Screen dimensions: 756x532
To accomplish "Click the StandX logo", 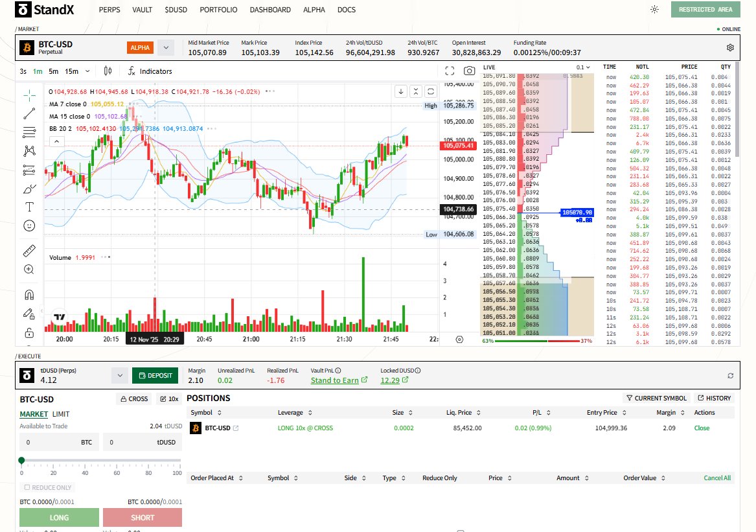I will point(44,9).
